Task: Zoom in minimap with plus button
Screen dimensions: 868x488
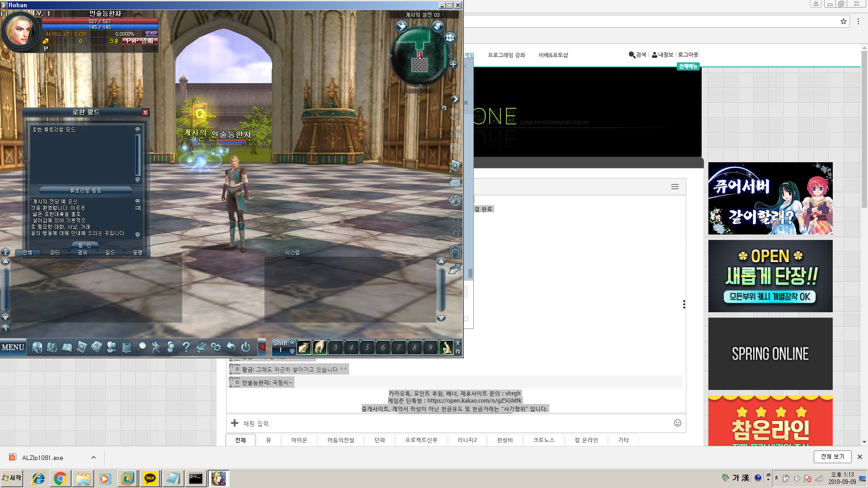Action: (453, 64)
